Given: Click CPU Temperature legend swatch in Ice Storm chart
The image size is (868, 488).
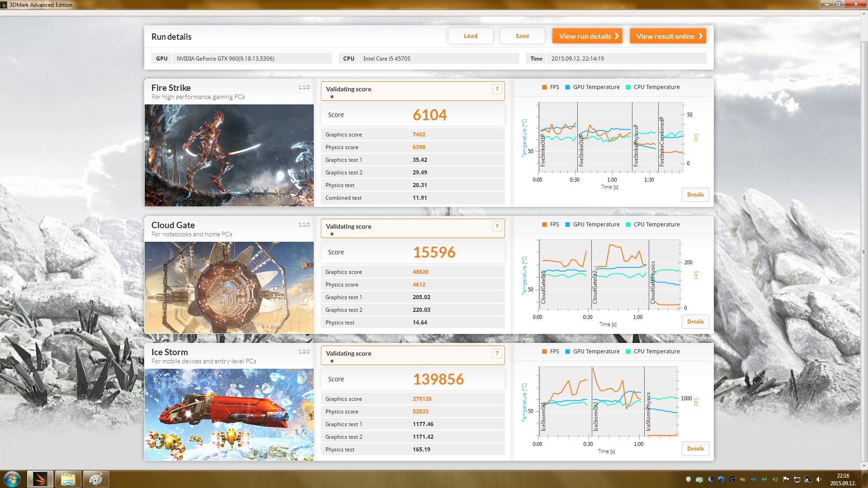Looking at the screenshot, I should [x=628, y=352].
